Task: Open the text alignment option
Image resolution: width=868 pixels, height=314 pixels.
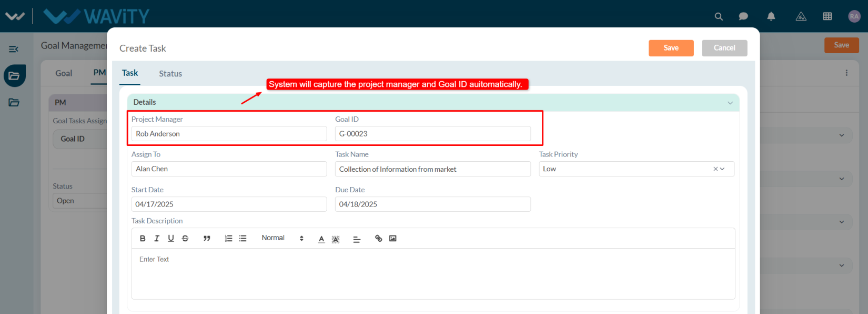Action: (357, 239)
